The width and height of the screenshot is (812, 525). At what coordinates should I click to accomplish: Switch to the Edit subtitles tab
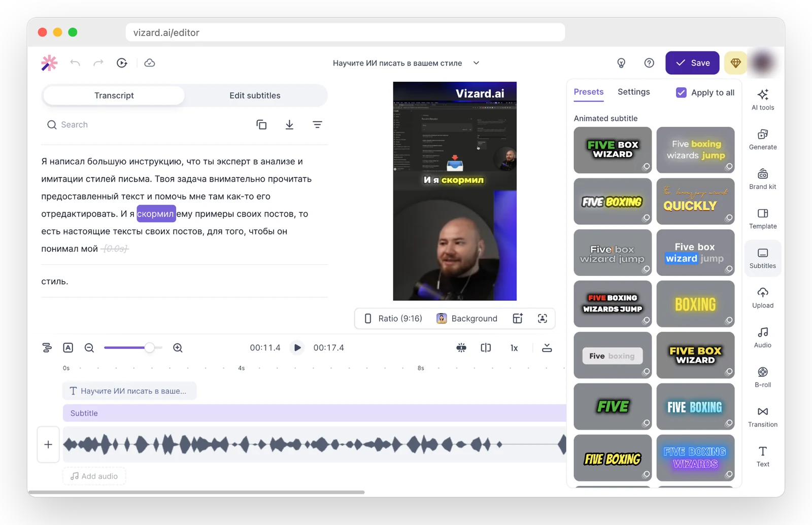[255, 95]
